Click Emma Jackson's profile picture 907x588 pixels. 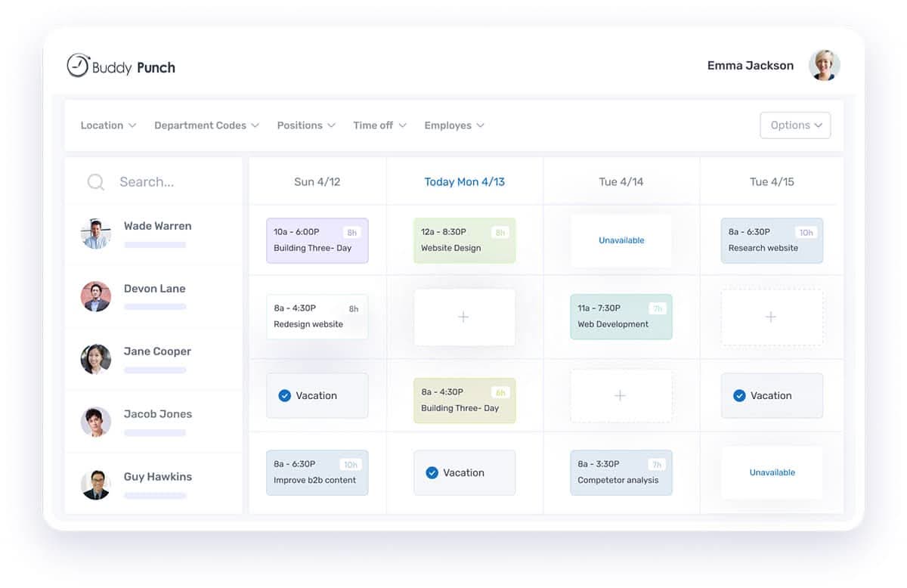tap(825, 65)
